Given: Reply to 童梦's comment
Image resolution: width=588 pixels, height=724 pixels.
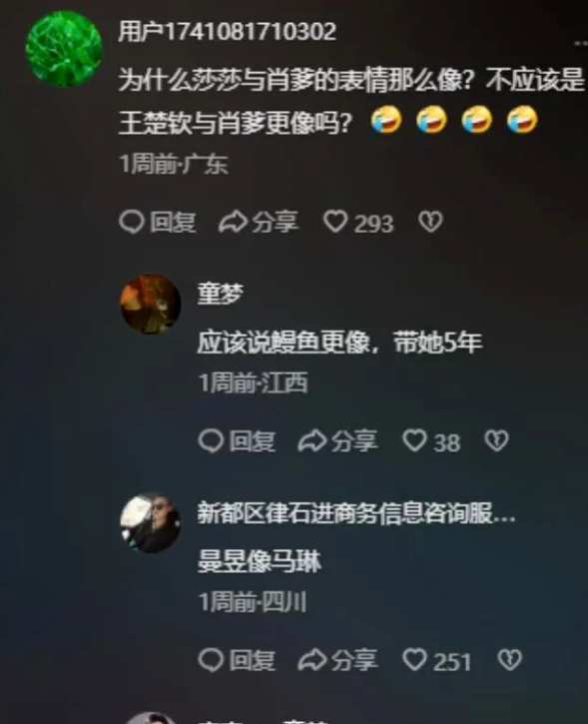Looking at the screenshot, I should (x=237, y=441).
